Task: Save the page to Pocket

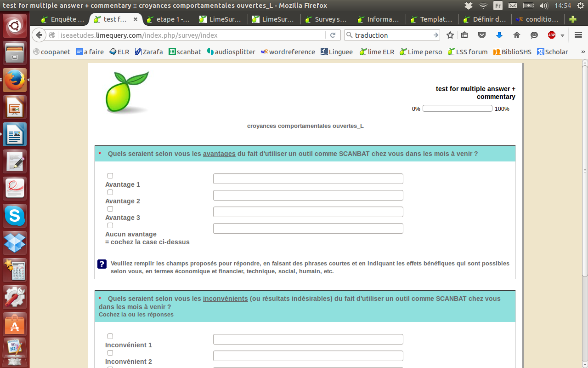Action: pos(482,35)
